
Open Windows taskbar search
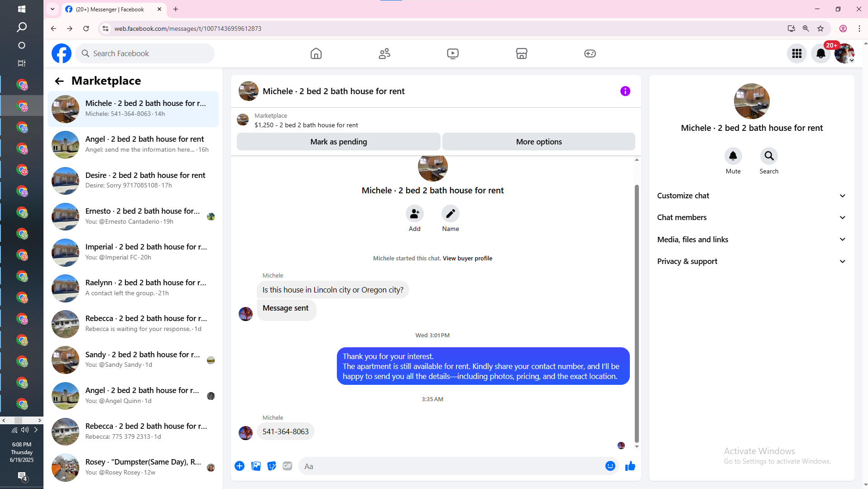(21, 27)
